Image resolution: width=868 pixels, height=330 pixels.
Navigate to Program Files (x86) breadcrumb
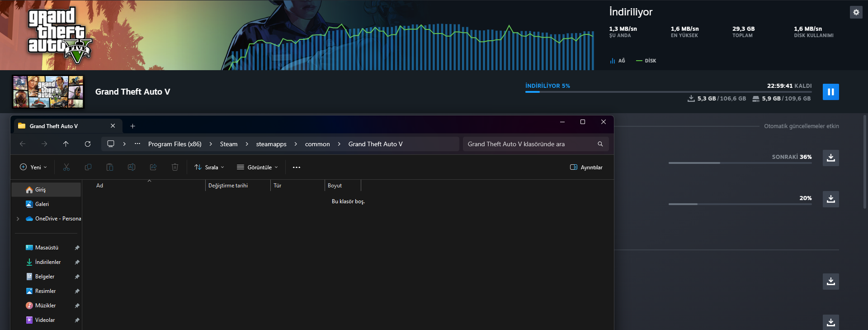point(175,144)
